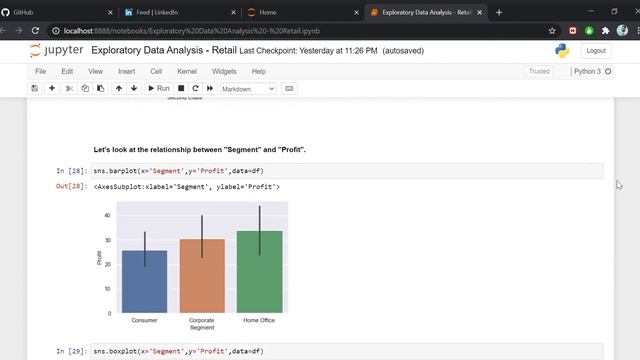View site information icon in address bar

coord(56,31)
